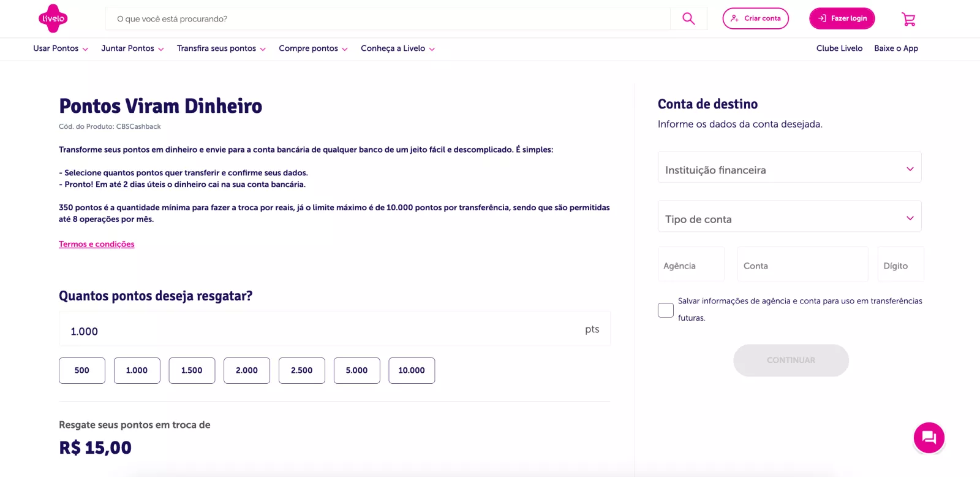Click the Agência input field
Image resolution: width=980 pixels, height=477 pixels.
(x=691, y=264)
